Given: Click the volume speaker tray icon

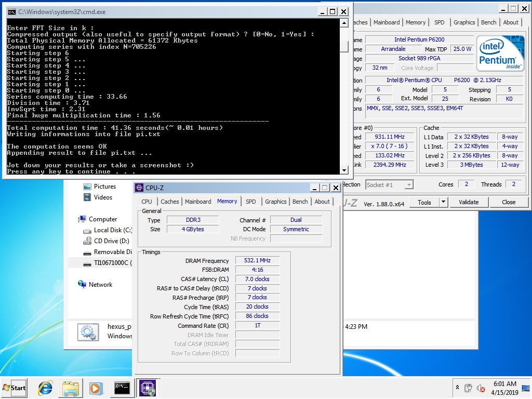Looking at the screenshot, I should pos(480,388).
